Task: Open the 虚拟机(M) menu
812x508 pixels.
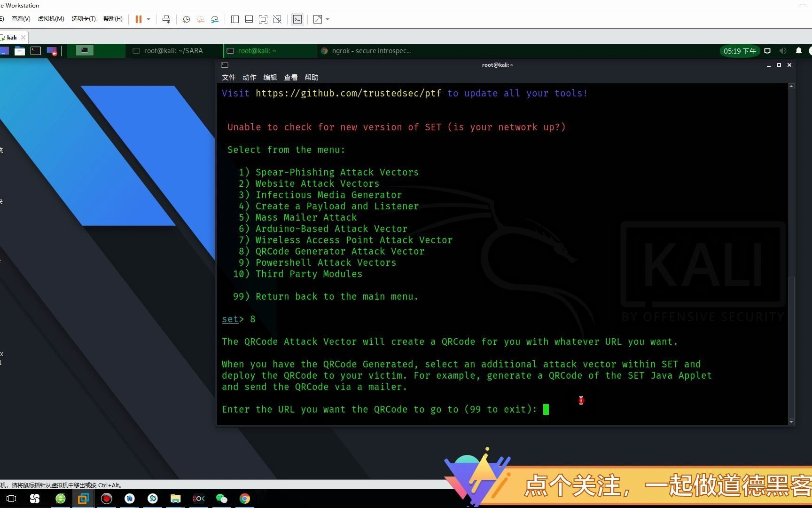Action: 51,19
